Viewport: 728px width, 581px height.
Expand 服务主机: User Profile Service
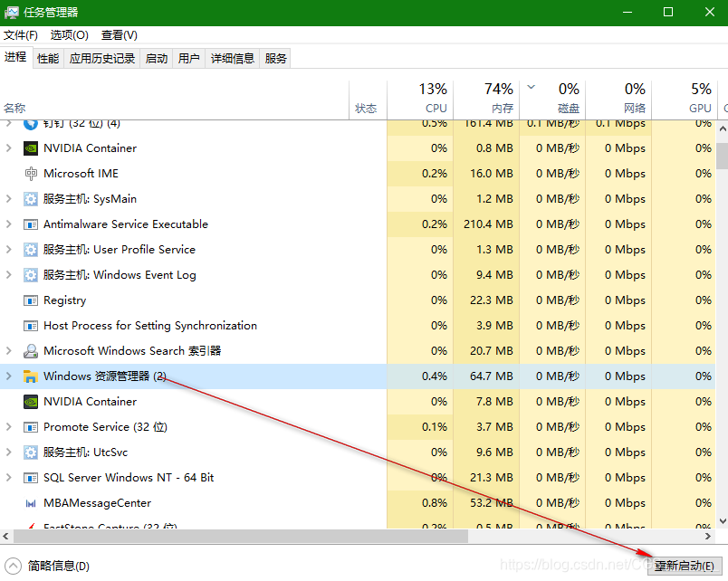coord(8,249)
